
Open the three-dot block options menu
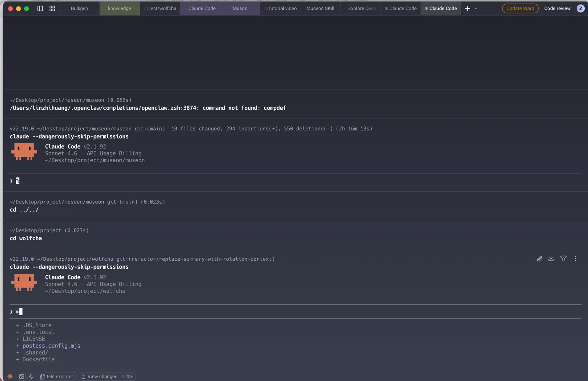[x=576, y=259]
